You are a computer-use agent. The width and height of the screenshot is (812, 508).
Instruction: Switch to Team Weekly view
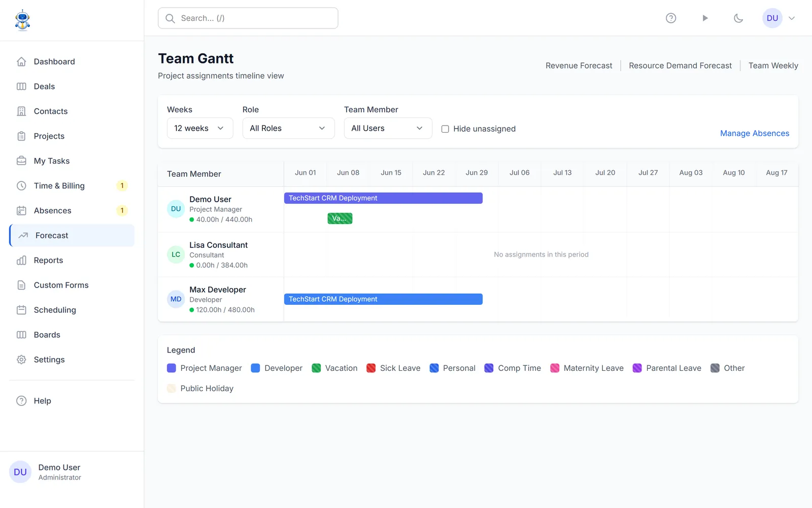pyautogui.click(x=773, y=66)
